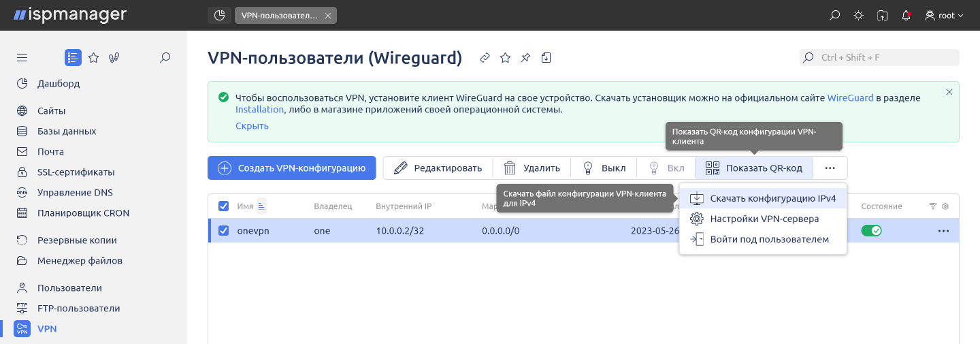The width and height of the screenshot is (980, 344).
Task: Open the file upload icon in header
Action: click(882, 15)
